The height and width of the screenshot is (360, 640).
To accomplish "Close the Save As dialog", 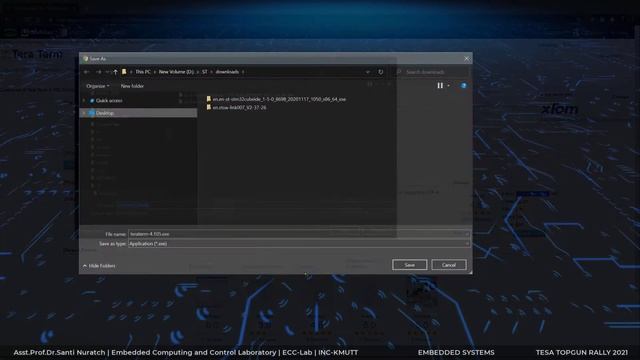I will [x=467, y=59].
